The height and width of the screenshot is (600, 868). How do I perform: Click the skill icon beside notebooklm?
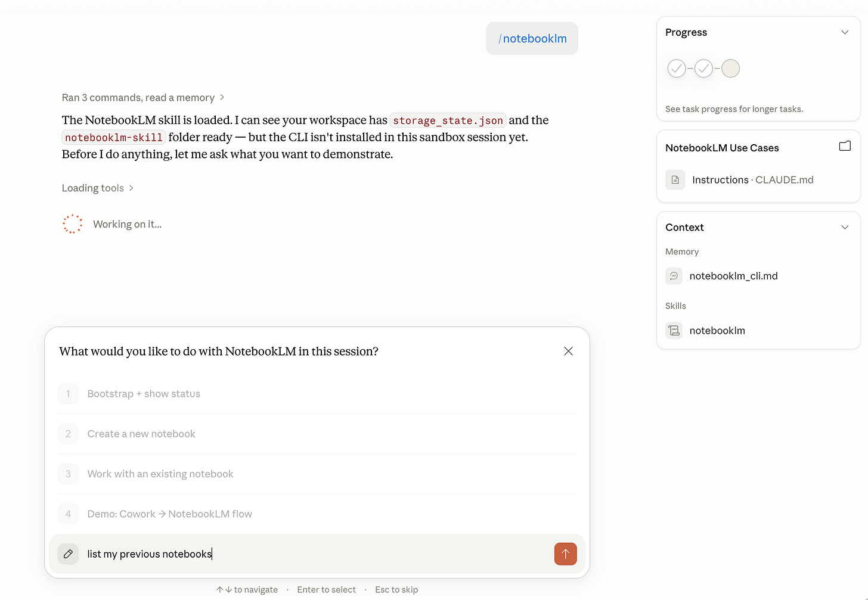674,330
